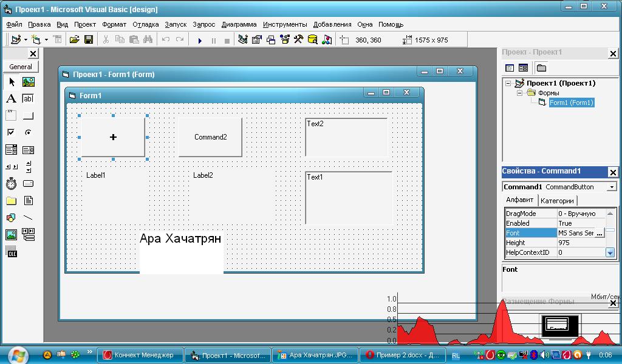Switch to the Алфавит tab
The width and height of the screenshot is (622, 364).
520,200
